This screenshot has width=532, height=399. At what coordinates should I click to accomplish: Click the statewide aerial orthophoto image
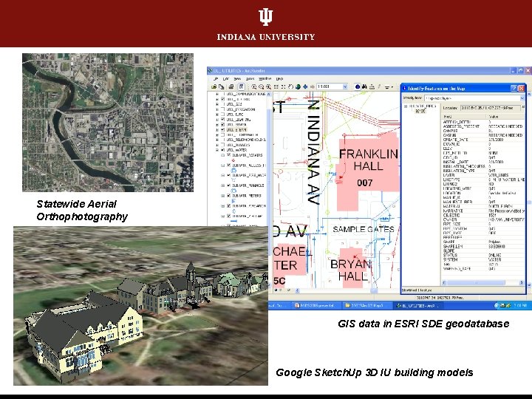click(x=108, y=123)
